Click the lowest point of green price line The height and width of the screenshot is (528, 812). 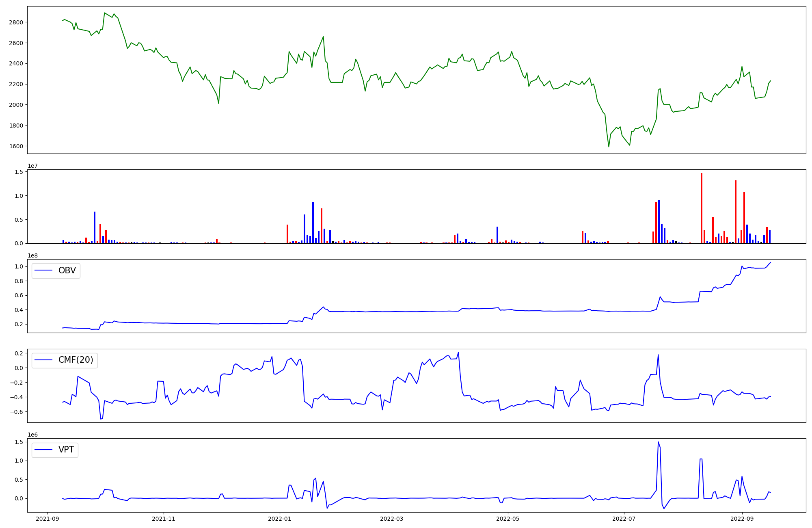[x=609, y=147]
